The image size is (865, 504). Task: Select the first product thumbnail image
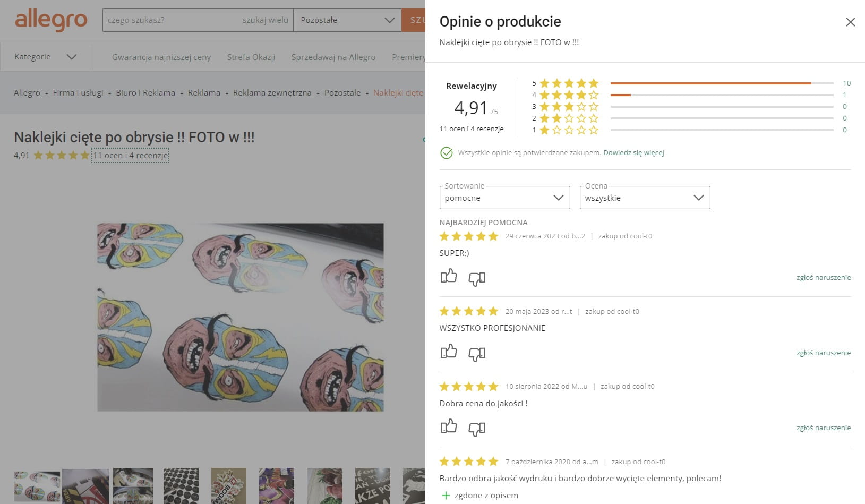[x=37, y=486]
